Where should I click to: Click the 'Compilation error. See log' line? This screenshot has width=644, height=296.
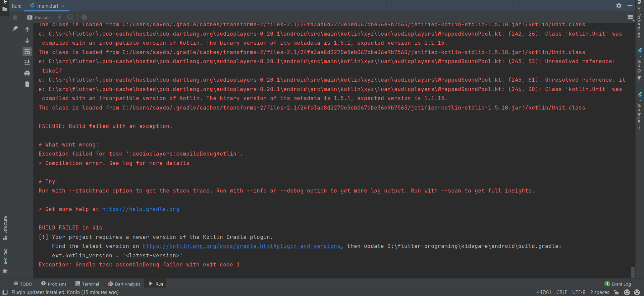tap(114, 163)
